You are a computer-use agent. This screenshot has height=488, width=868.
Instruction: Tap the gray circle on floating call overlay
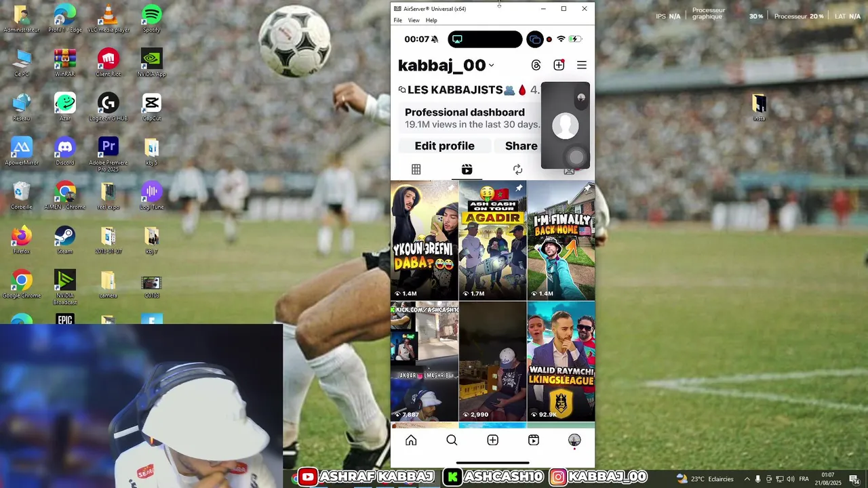click(x=576, y=157)
